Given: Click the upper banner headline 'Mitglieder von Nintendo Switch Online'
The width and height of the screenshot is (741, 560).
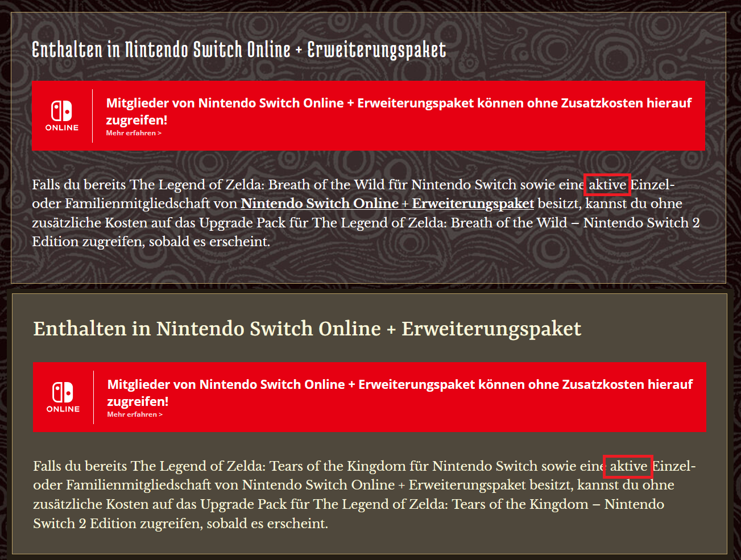Looking at the screenshot, I should pos(399,111).
